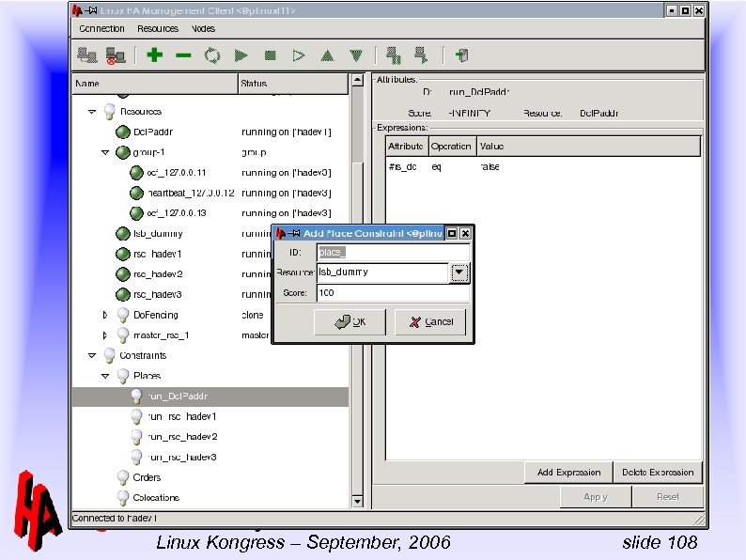The height and width of the screenshot is (560, 746).
Task: Select the run_rsc_hadev1 place constraint
Action: pyautogui.click(x=210, y=417)
